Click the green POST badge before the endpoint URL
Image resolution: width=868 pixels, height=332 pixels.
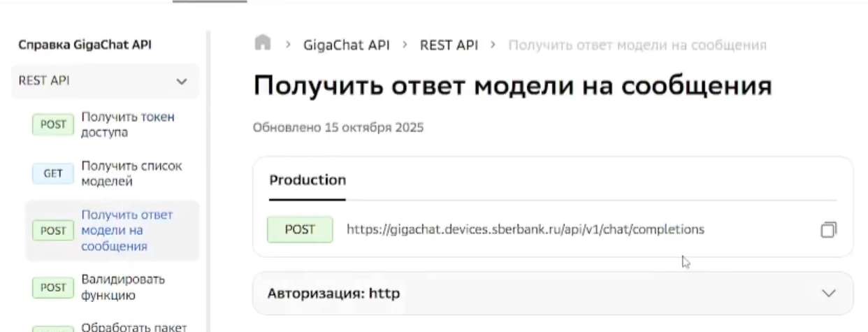[300, 229]
